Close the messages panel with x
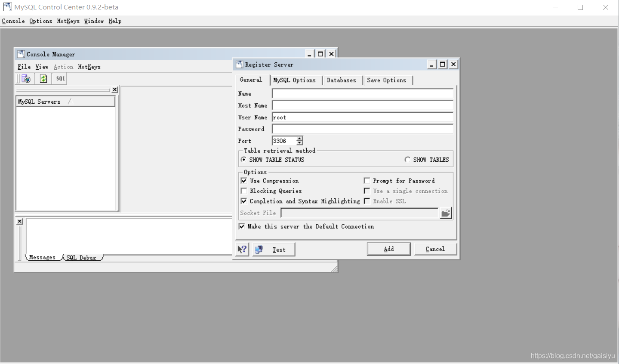This screenshot has height=364, width=619. [20, 221]
